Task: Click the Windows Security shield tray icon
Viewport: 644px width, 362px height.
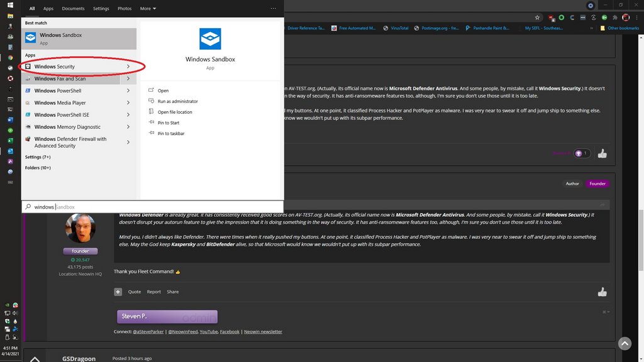Action: (7, 321)
